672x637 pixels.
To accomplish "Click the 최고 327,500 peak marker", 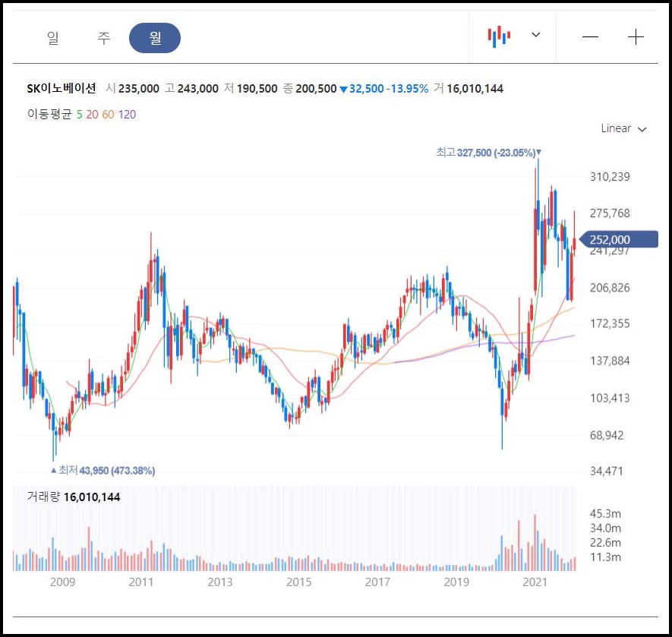I will point(488,153).
